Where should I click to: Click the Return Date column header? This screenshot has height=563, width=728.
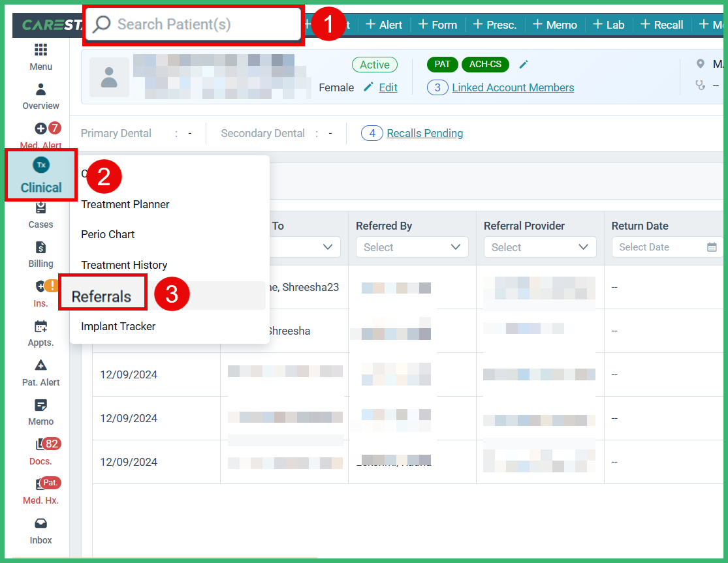click(640, 226)
